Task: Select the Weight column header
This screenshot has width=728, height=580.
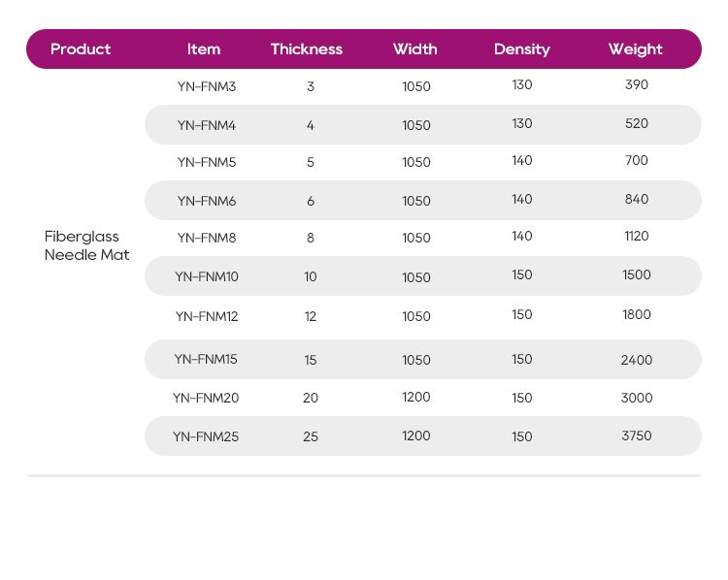Action: click(x=636, y=49)
